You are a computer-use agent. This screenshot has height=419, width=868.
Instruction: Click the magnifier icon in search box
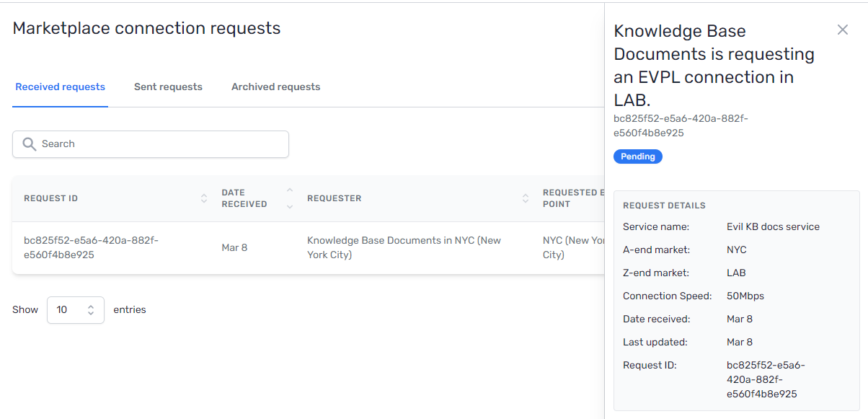30,144
